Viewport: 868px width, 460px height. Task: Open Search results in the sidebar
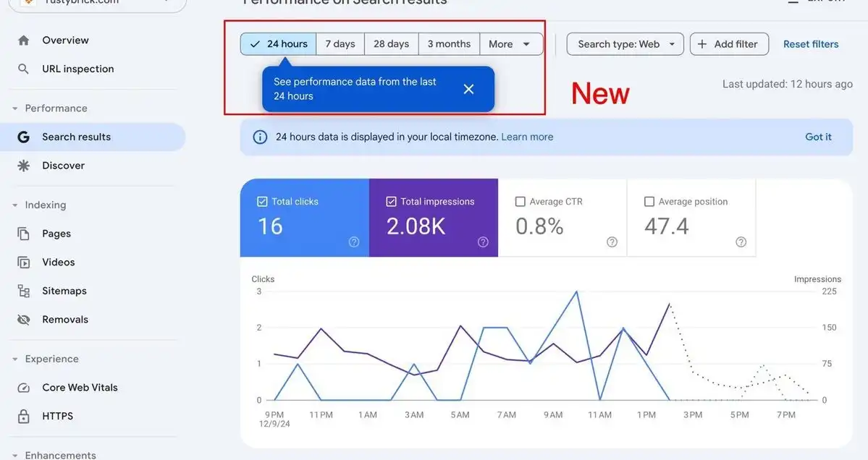tap(93, 137)
